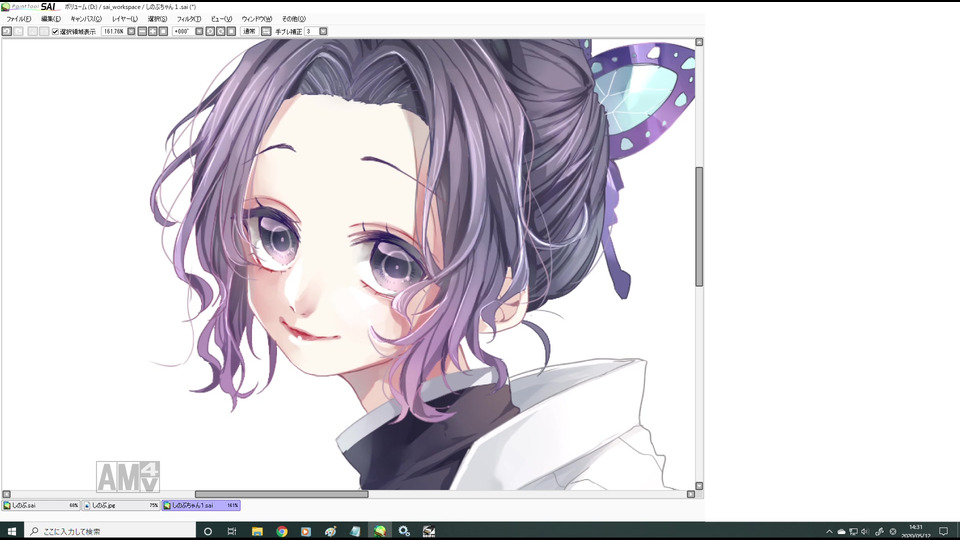Click the scroll up arrow of canvas
The image size is (960, 540).
pos(699,42)
